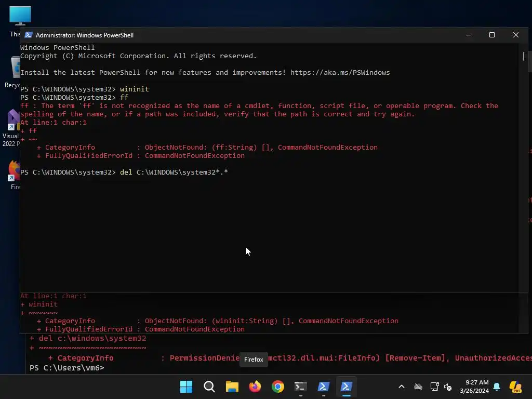The height and width of the screenshot is (399, 532).
Task: Select the Firefox desktop shortcut
Action: coord(14,175)
